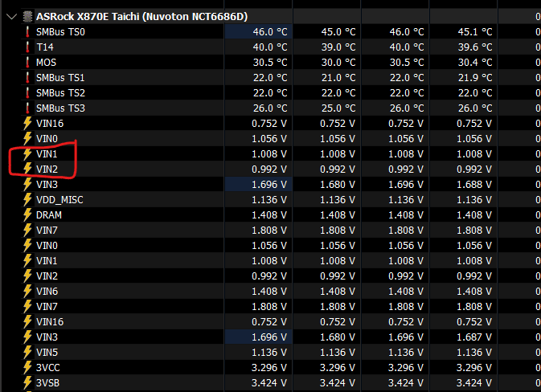Click lightning icon of VIN7 row below VIN6
The height and width of the screenshot is (392, 541).
pos(27,307)
